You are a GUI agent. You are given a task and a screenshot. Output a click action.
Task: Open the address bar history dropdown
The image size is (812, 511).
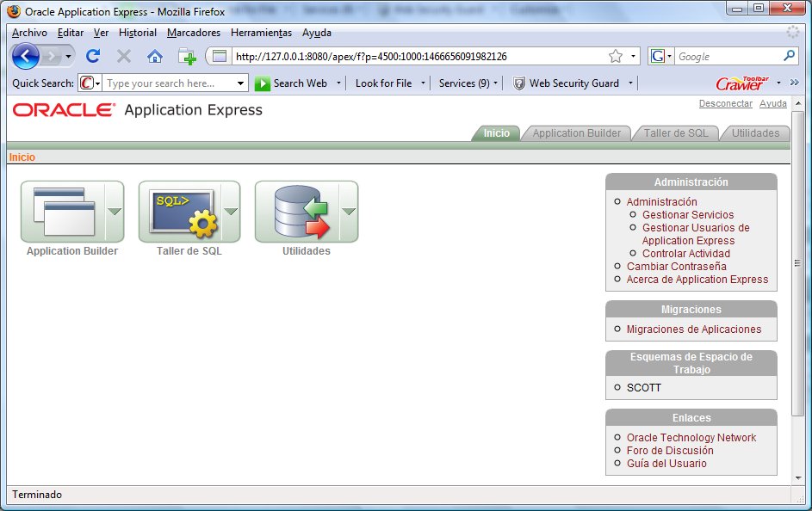[x=633, y=56]
